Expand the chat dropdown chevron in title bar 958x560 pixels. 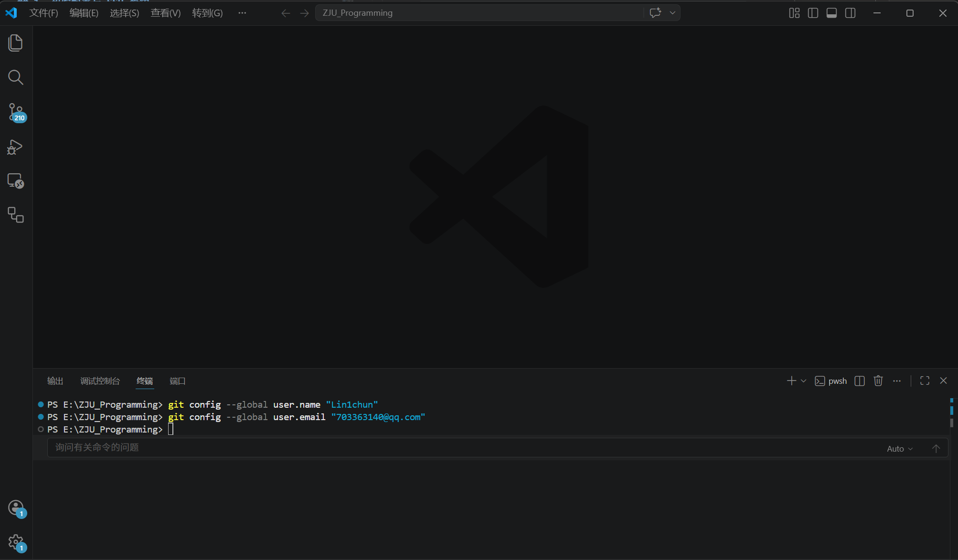pyautogui.click(x=672, y=13)
